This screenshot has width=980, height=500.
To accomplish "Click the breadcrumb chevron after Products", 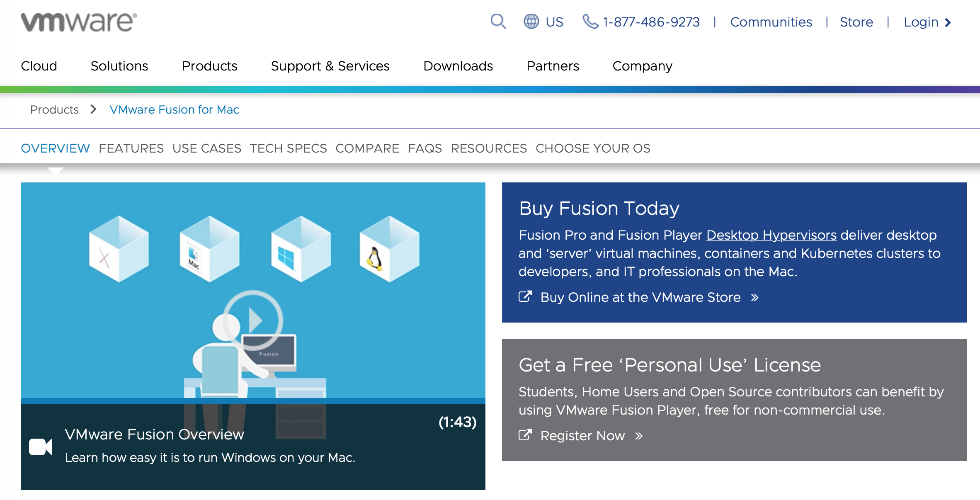I will click(94, 109).
